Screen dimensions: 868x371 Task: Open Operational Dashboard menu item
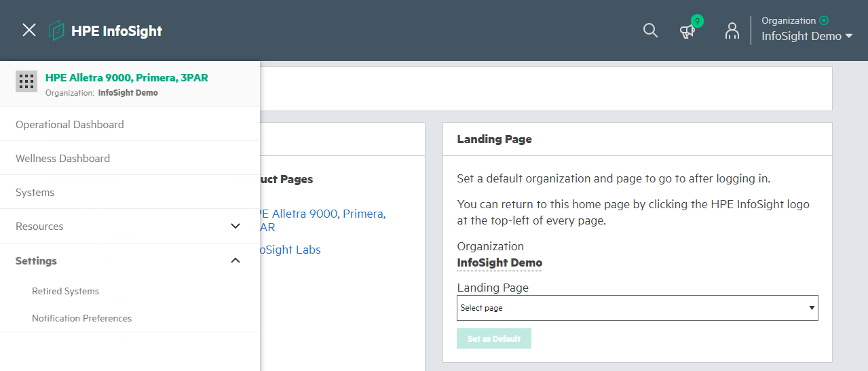pyautogui.click(x=130, y=124)
